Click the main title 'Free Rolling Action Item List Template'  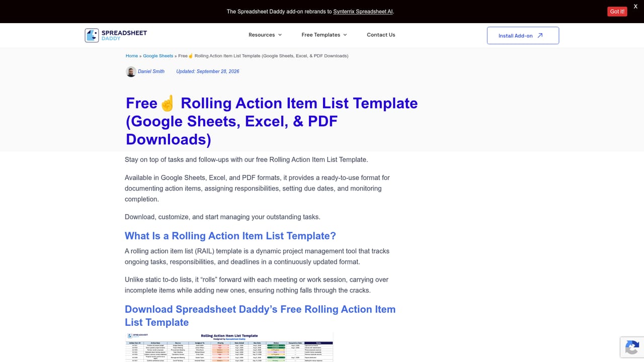click(272, 121)
